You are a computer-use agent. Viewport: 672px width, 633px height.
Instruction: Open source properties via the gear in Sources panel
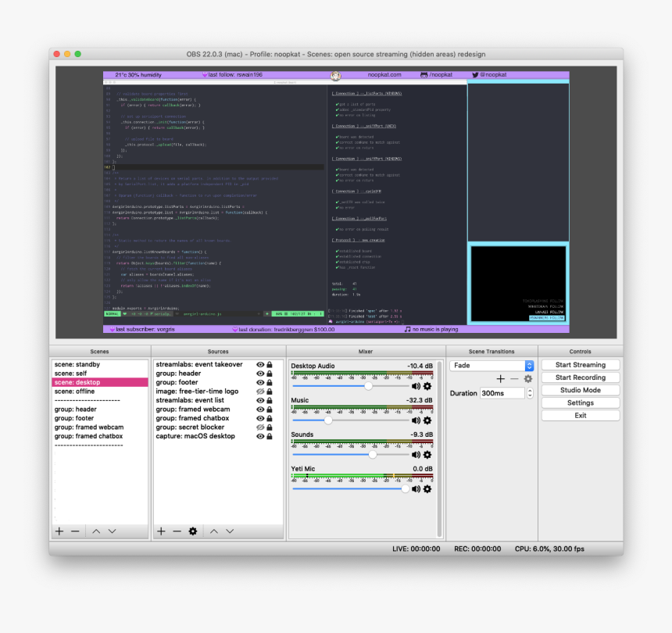(193, 531)
